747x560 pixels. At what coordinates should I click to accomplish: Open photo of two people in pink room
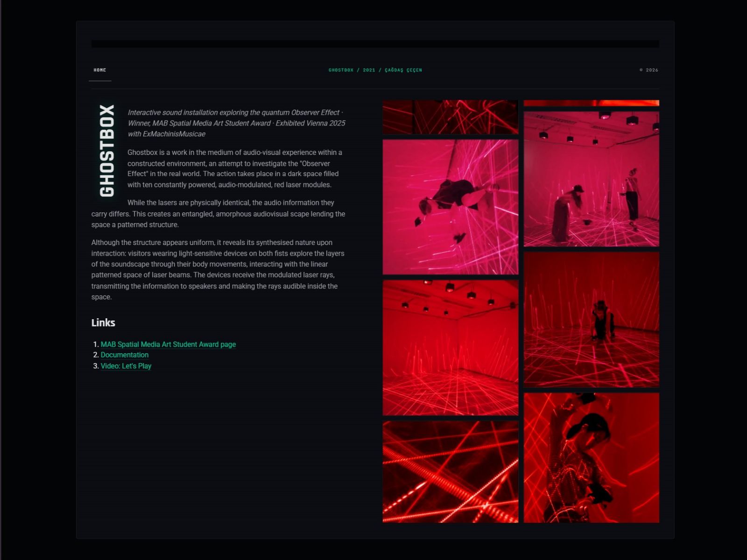click(x=592, y=179)
